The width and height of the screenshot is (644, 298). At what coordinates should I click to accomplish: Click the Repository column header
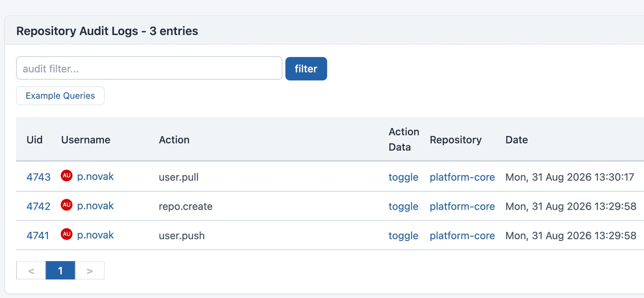(x=456, y=139)
